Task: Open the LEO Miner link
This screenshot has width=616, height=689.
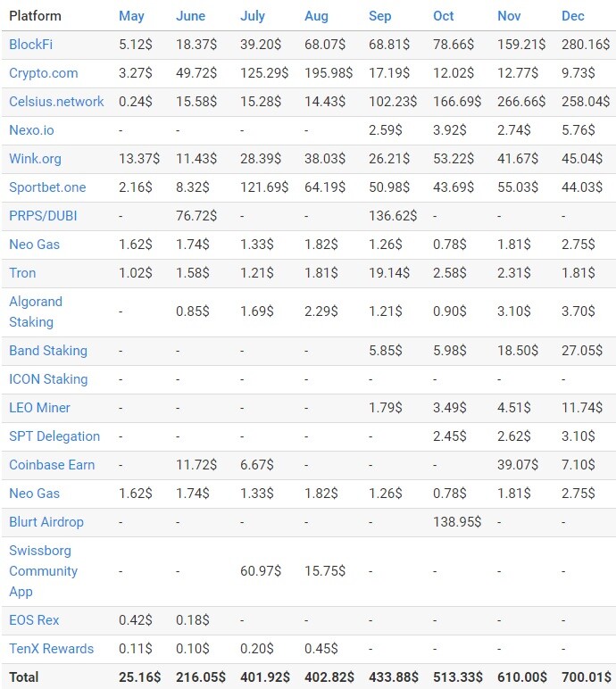Action: coord(39,408)
